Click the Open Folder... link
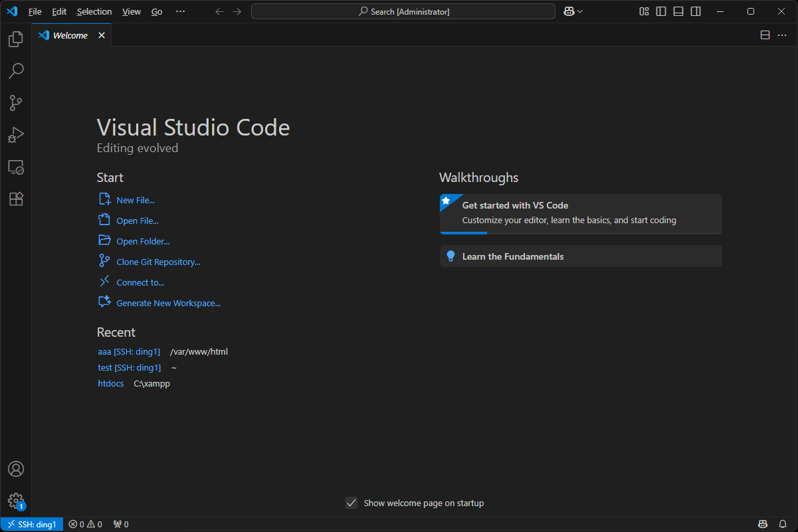 click(143, 241)
